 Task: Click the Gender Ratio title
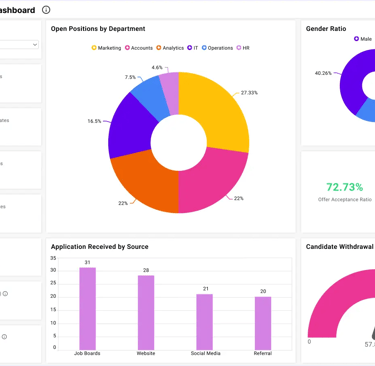(x=326, y=29)
